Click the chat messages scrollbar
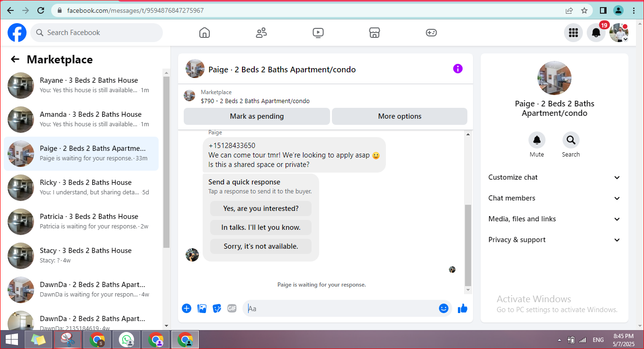The width and height of the screenshot is (644, 349). tap(468, 245)
